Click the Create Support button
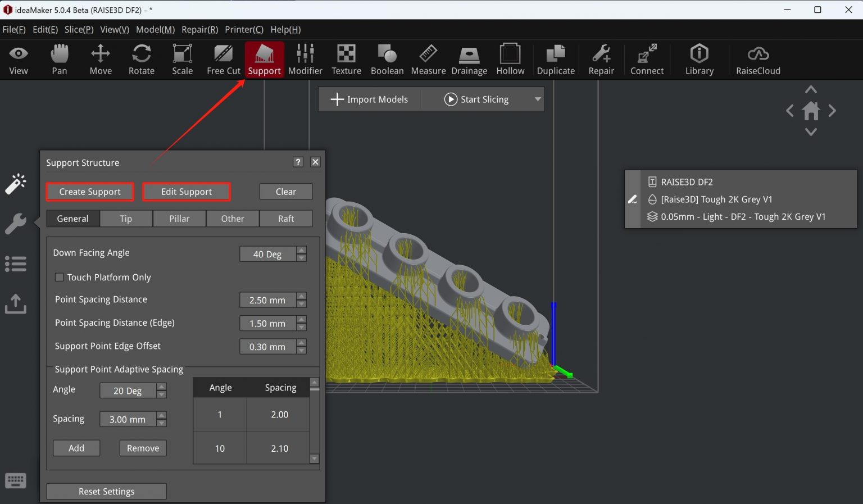This screenshot has height=504, width=863. click(89, 192)
